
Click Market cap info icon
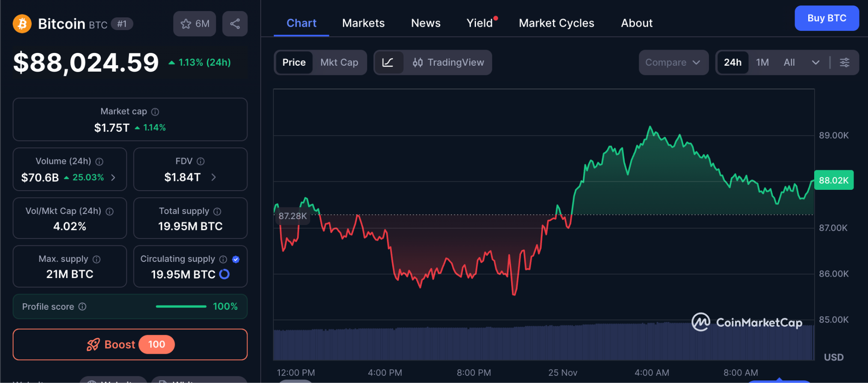[x=155, y=112]
